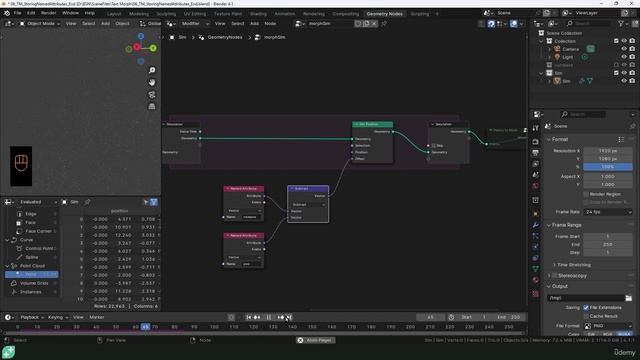640x360 pixels.
Task: Open the Object properties tab icon
Action: coord(536,214)
